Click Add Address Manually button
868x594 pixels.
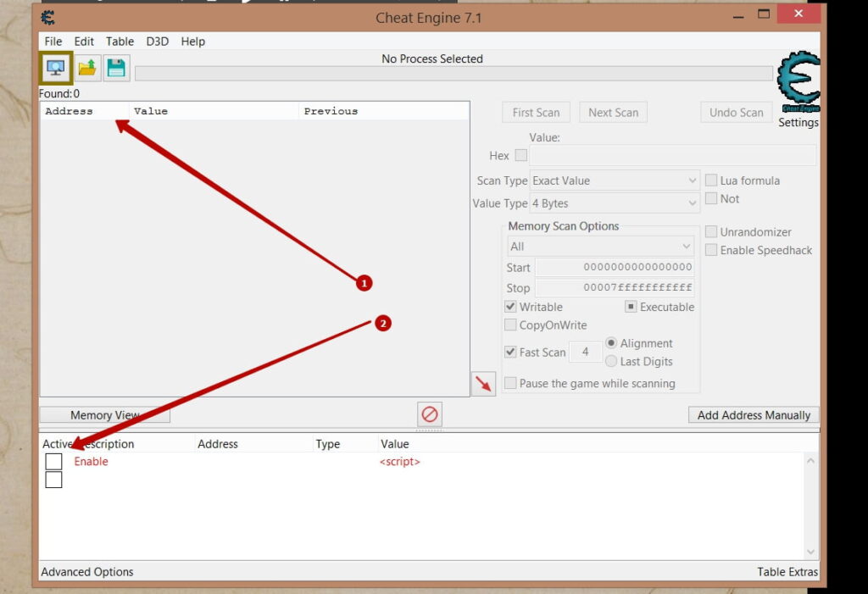[754, 415]
